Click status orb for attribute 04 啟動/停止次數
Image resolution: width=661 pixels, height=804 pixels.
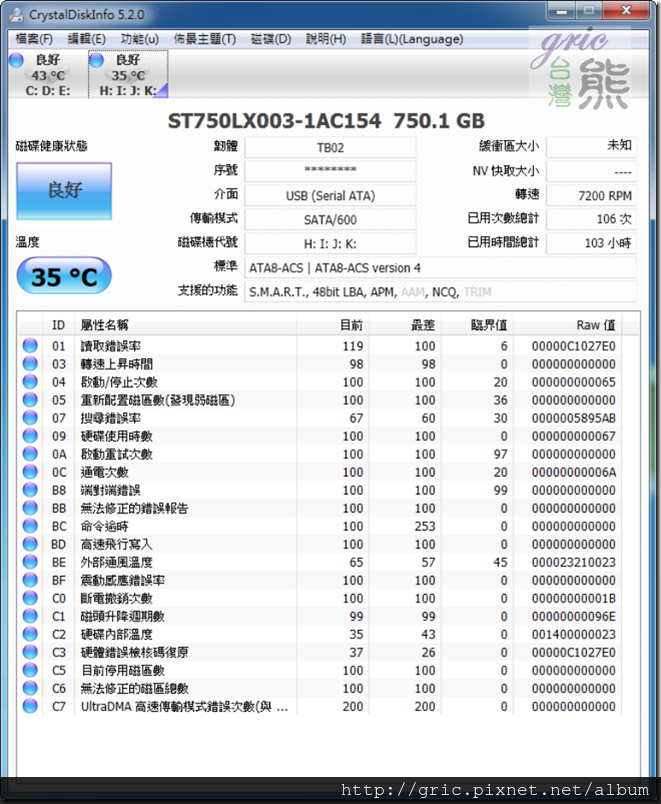30,381
